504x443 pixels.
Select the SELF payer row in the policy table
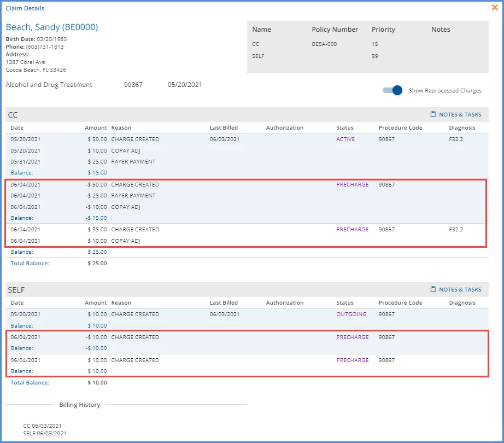click(368, 56)
